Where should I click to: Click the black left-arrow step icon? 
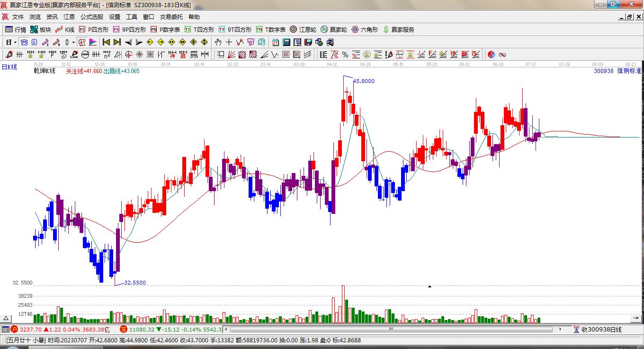[x=128, y=42]
